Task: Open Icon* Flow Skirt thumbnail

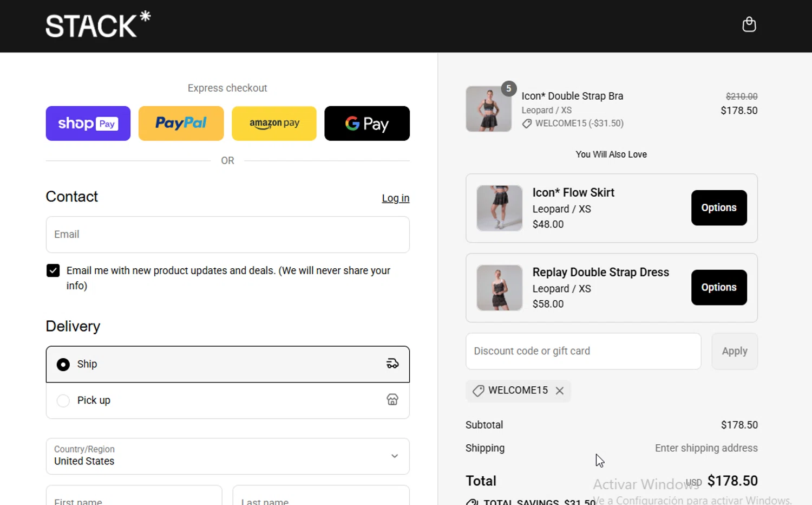Action: pyautogui.click(x=500, y=208)
